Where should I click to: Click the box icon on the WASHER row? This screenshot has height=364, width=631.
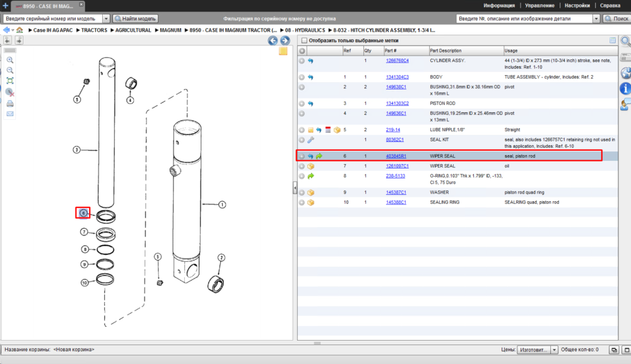tap(310, 192)
